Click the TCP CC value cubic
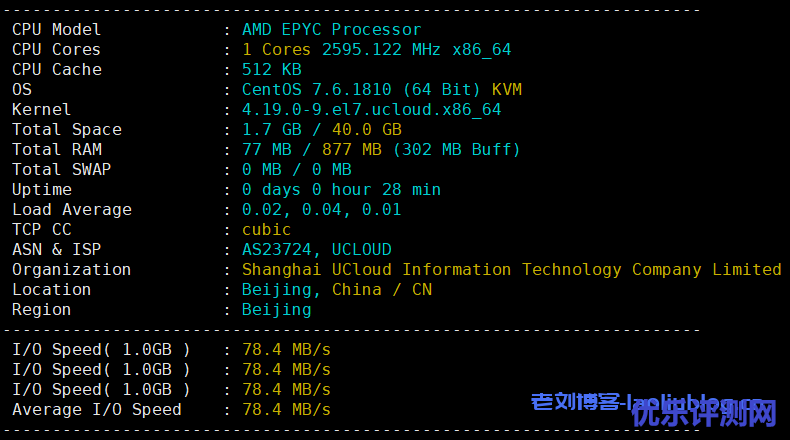 click(x=266, y=230)
